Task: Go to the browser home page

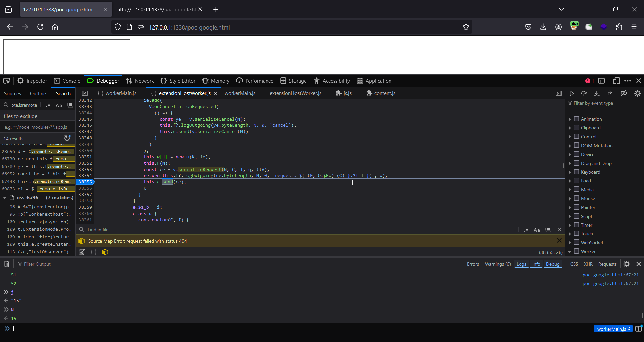Action: click(x=55, y=27)
